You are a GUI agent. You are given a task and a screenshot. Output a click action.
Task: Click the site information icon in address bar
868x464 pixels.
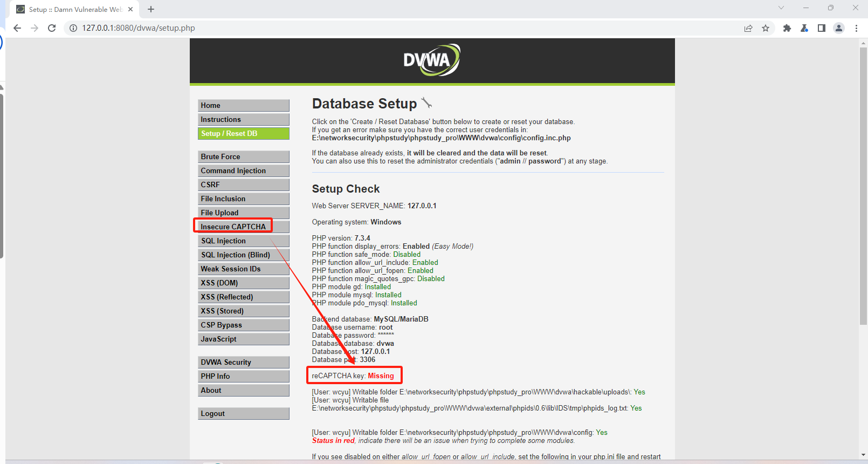[73, 28]
